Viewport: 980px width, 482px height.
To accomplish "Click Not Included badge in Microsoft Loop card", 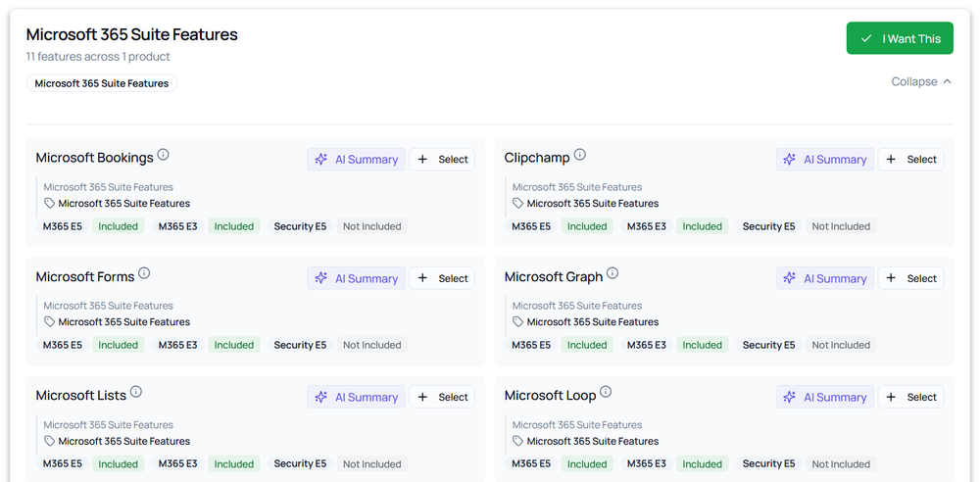I will point(841,463).
